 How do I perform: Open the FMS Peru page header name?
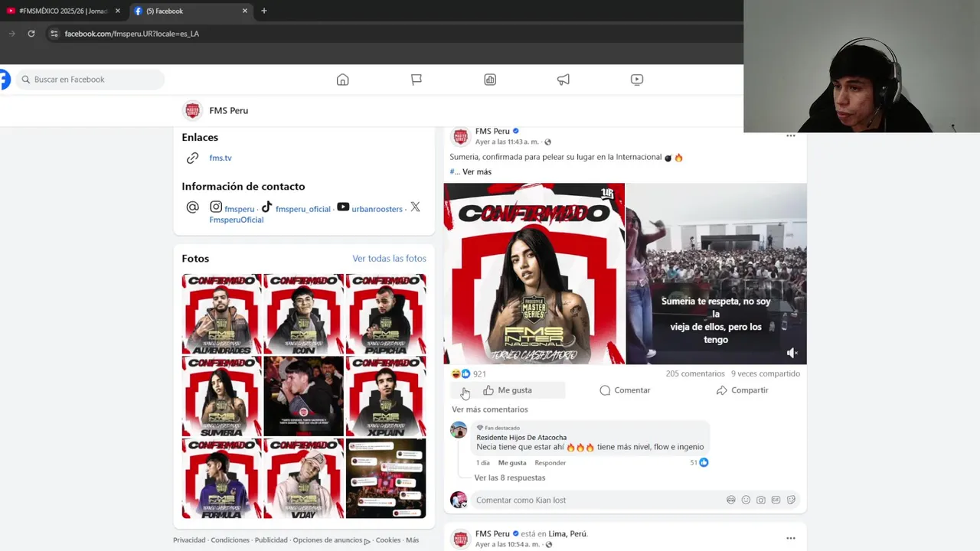click(229, 110)
